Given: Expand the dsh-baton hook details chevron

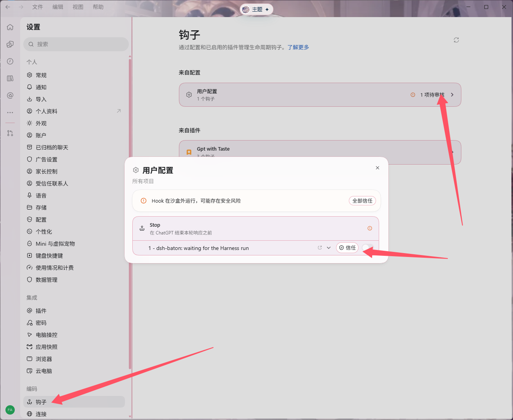Looking at the screenshot, I should click(329, 248).
